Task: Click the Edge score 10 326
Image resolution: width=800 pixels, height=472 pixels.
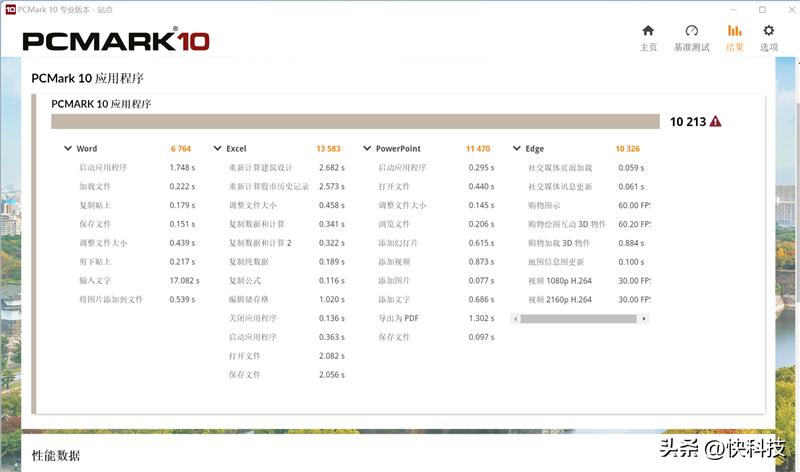Action: [x=627, y=148]
